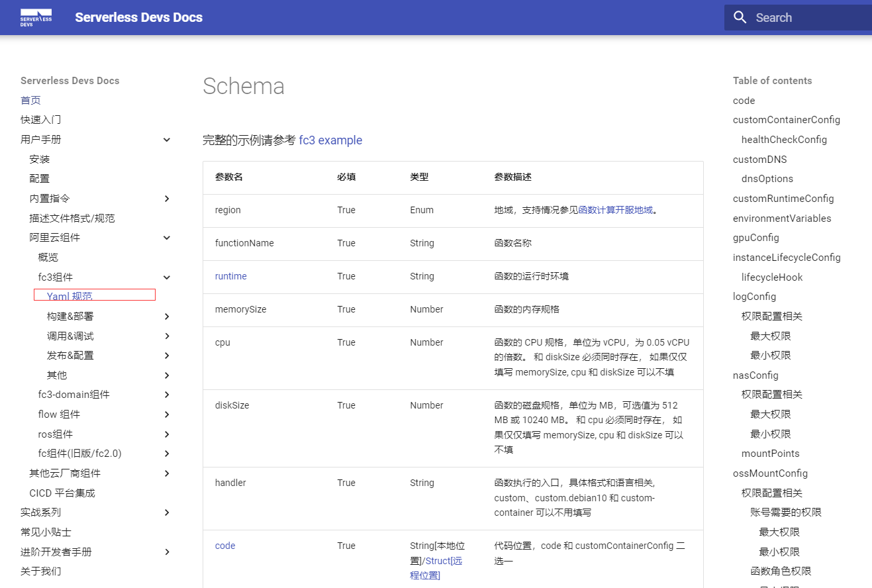This screenshot has width=872, height=588.
Task: Expand the 发布&配置 chevron
Action: point(167,356)
